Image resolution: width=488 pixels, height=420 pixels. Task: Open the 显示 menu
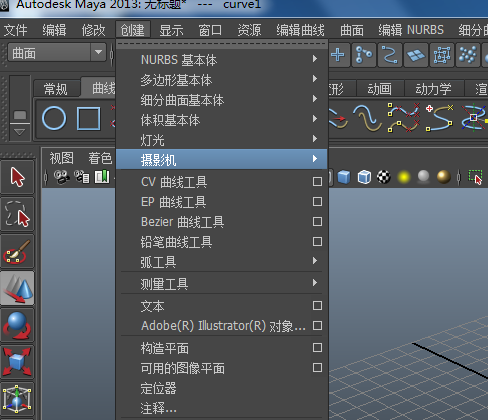[171, 30]
